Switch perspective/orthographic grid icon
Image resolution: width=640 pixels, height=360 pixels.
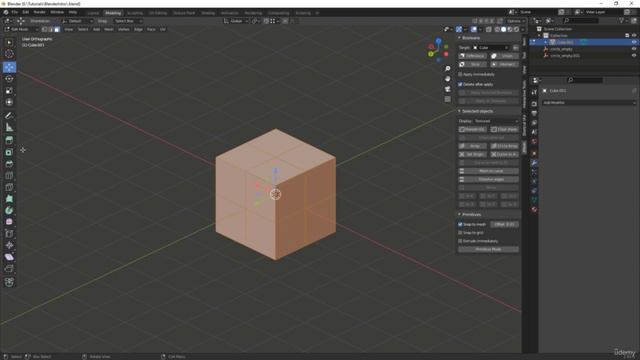(448, 99)
